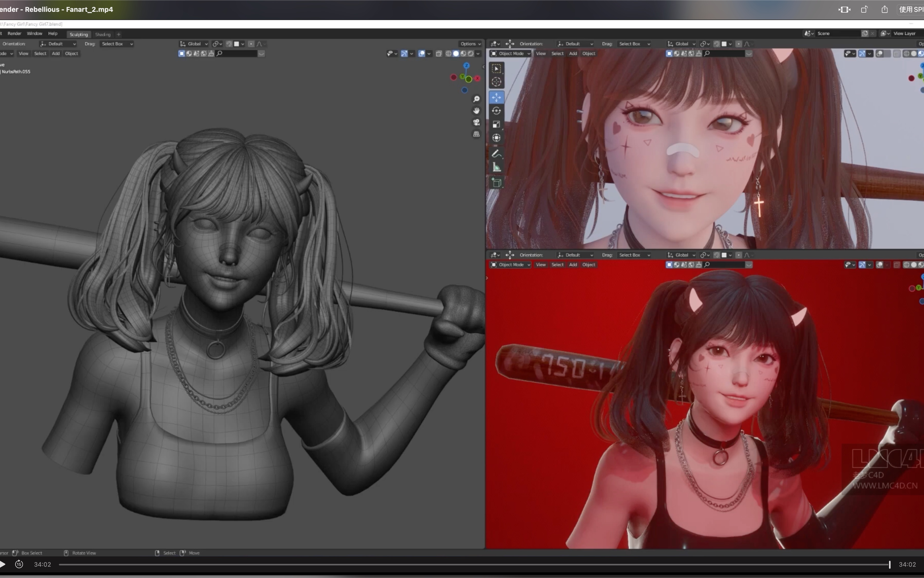
Task: Click the video player fit-to-width icon
Action: pyautogui.click(x=844, y=10)
